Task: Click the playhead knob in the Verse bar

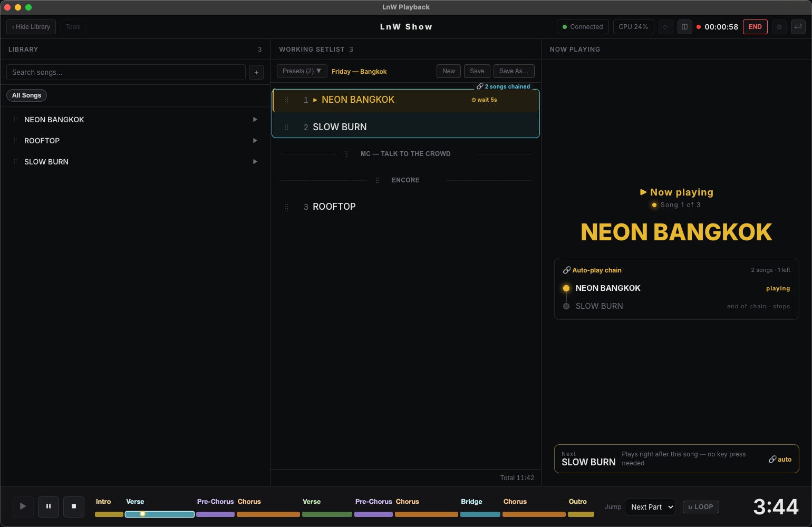Action: coord(142,514)
